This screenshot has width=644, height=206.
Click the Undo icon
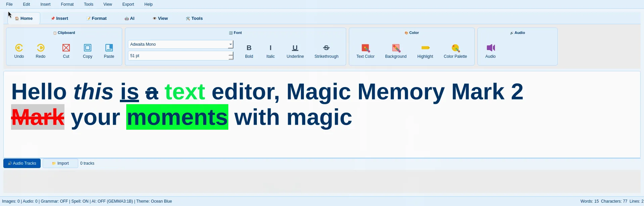(19, 48)
